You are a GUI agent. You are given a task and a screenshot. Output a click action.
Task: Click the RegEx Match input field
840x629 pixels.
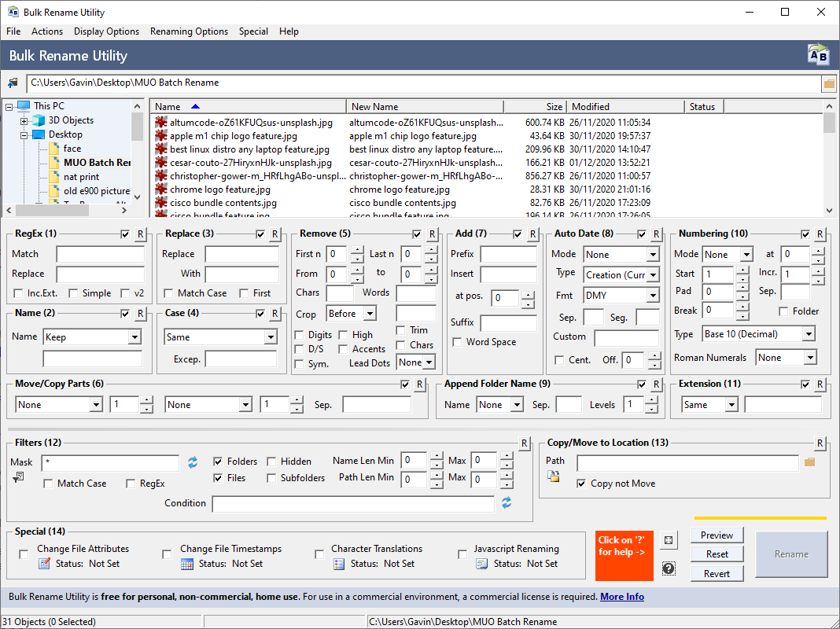point(100,255)
